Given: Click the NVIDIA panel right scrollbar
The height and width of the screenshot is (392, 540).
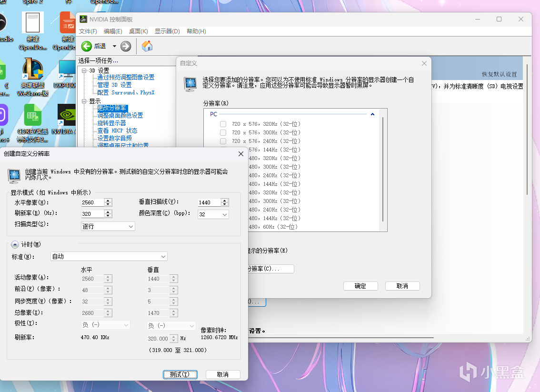Looking at the screenshot, I should tap(527, 129).
